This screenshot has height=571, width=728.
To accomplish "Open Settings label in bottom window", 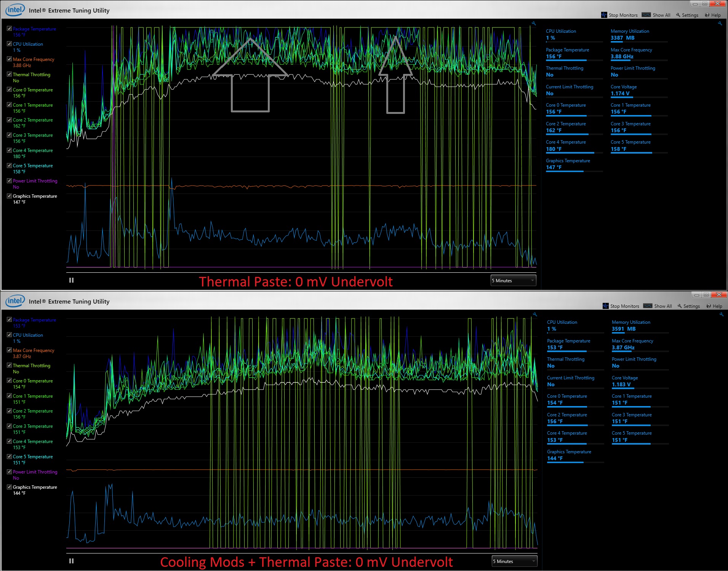I will coord(691,306).
